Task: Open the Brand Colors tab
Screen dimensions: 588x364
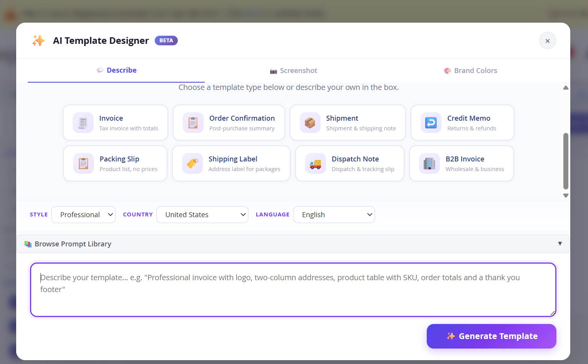Action: (470, 70)
